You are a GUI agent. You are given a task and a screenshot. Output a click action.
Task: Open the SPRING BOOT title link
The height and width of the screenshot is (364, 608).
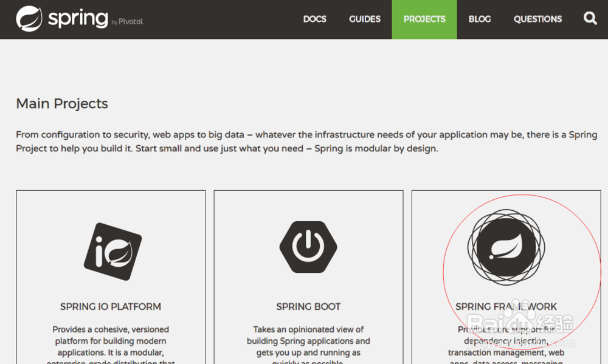(308, 307)
